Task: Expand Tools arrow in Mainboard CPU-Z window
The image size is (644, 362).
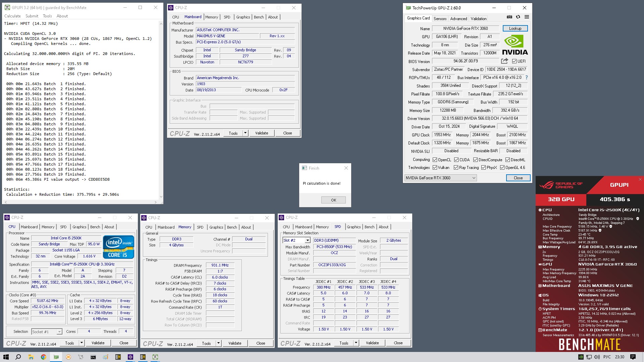Action: point(245,133)
